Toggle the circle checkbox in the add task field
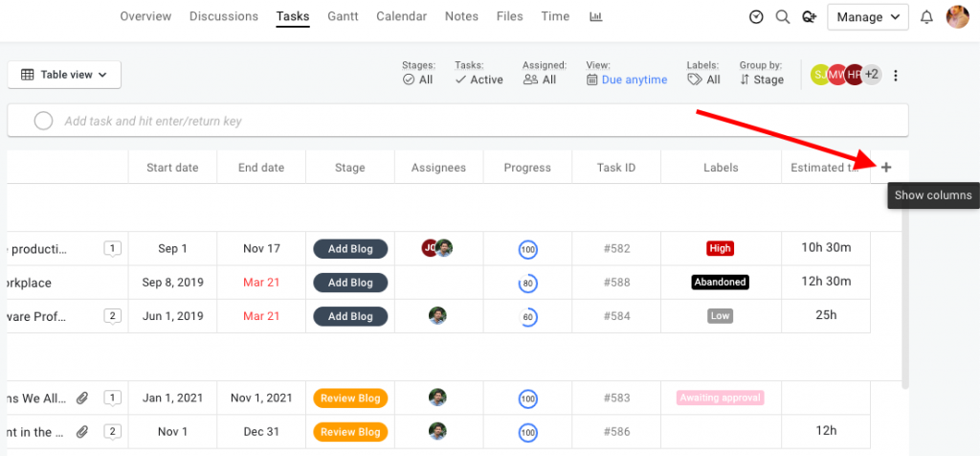 (x=43, y=121)
